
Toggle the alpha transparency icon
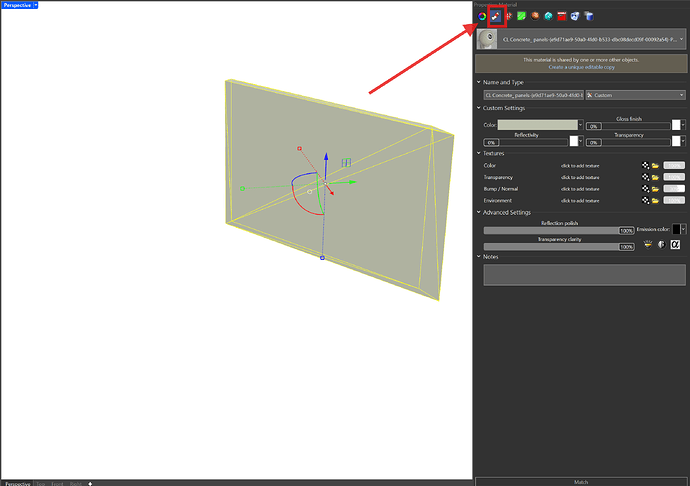pyautogui.click(x=675, y=244)
